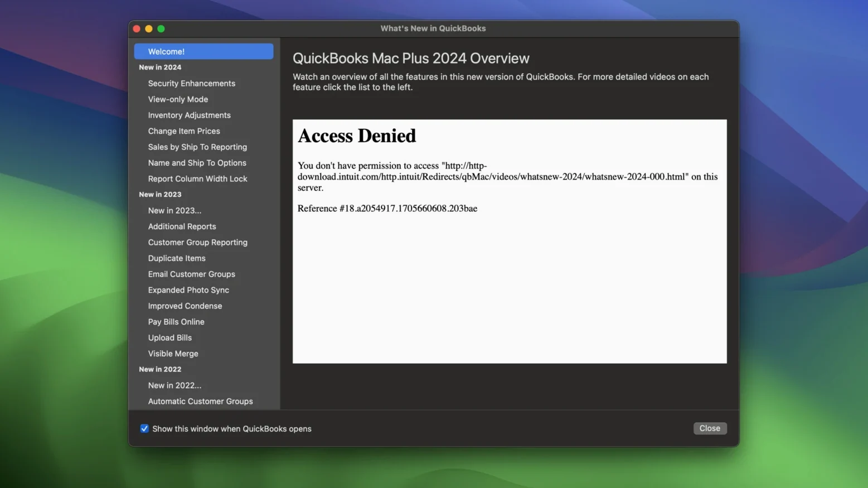Select Inventory Adjustments in the list
The width and height of the screenshot is (868, 488).
pyautogui.click(x=189, y=115)
